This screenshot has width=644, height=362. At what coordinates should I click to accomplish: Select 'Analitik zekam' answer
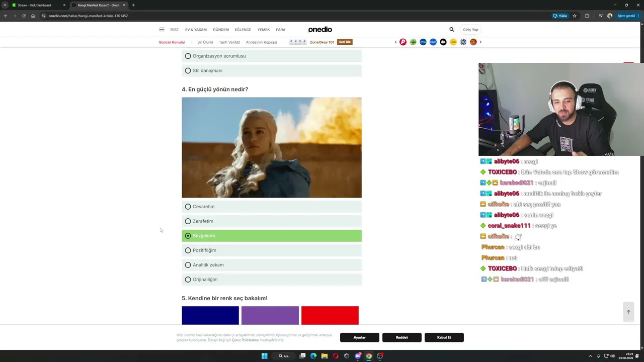(x=272, y=265)
